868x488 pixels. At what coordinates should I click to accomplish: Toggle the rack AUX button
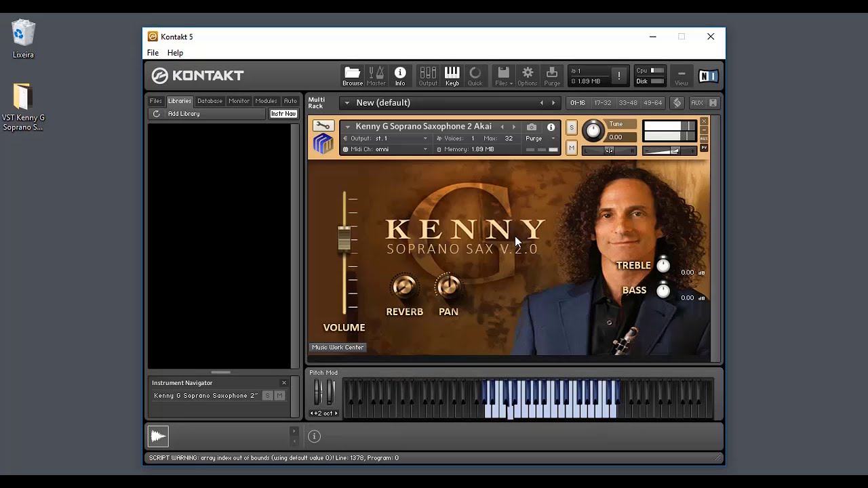pos(697,102)
